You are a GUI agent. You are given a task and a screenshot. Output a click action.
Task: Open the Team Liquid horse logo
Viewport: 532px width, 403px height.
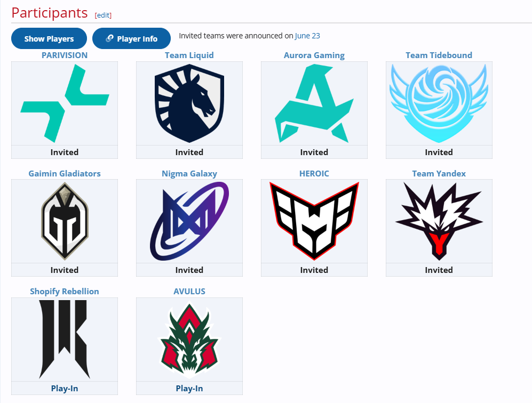189,103
